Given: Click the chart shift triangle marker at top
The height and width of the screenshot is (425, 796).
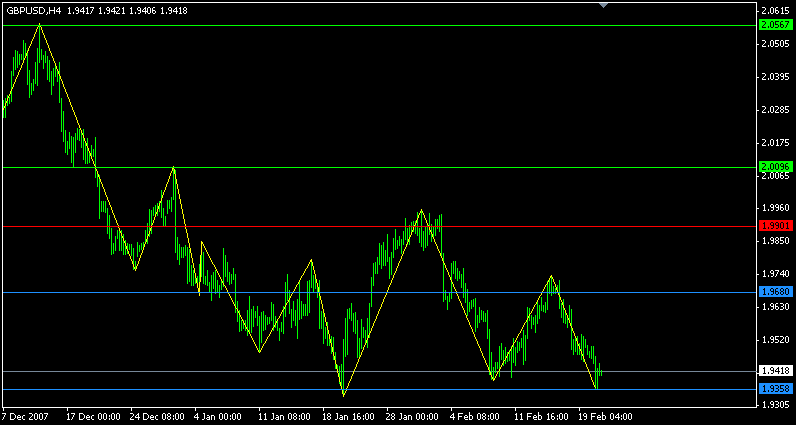Looking at the screenshot, I should tap(603, 5).
